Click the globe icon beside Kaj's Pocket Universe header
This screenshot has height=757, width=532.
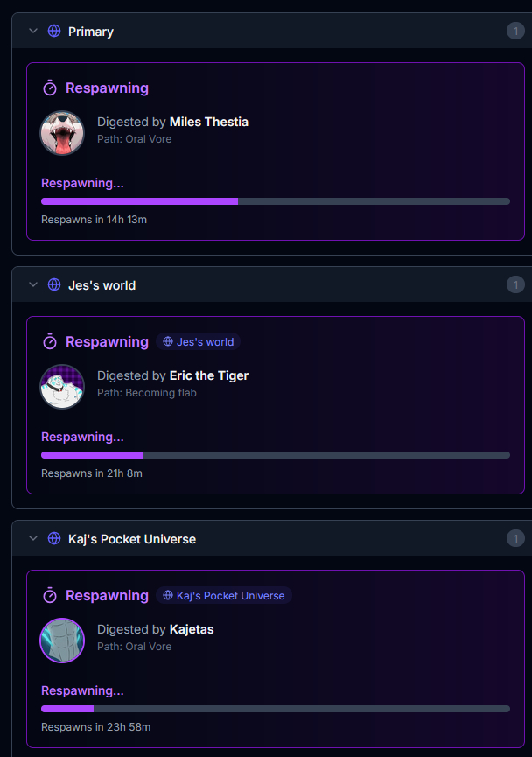[x=54, y=539]
